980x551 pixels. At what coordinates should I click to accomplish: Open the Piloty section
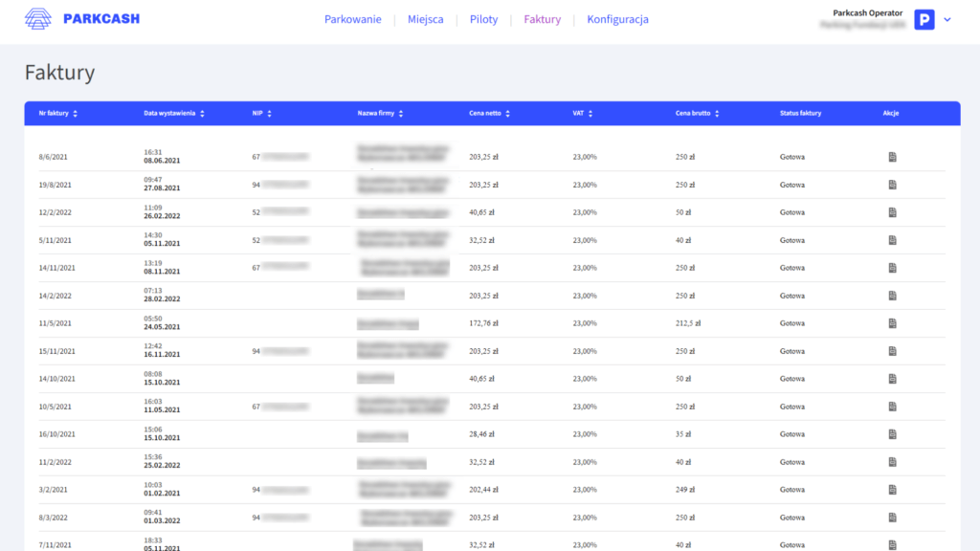[x=483, y=19]
